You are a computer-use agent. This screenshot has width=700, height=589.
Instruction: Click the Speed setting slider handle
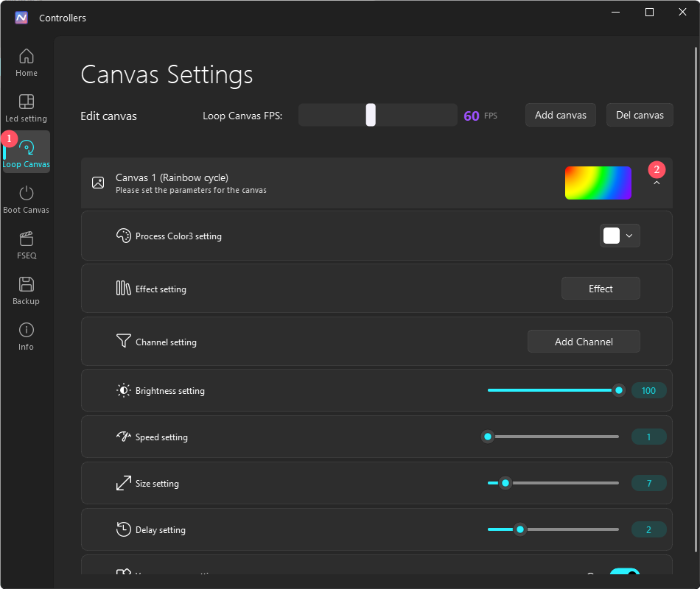488,437
